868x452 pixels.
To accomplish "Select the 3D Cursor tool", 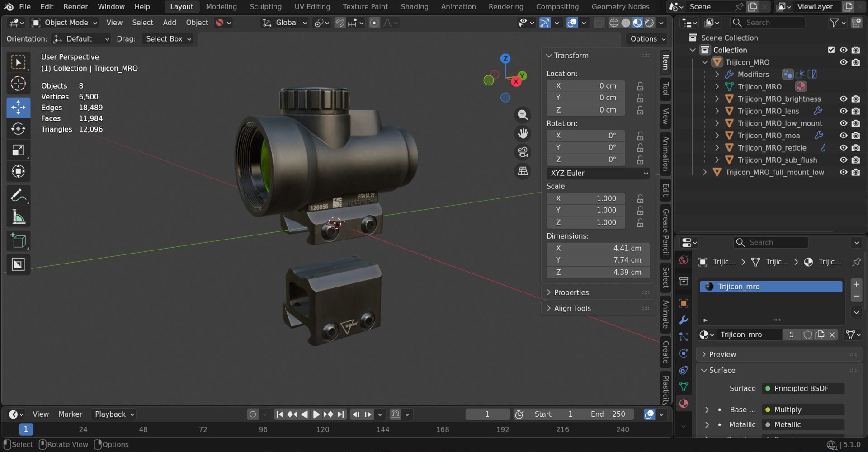I will [18, 84].
